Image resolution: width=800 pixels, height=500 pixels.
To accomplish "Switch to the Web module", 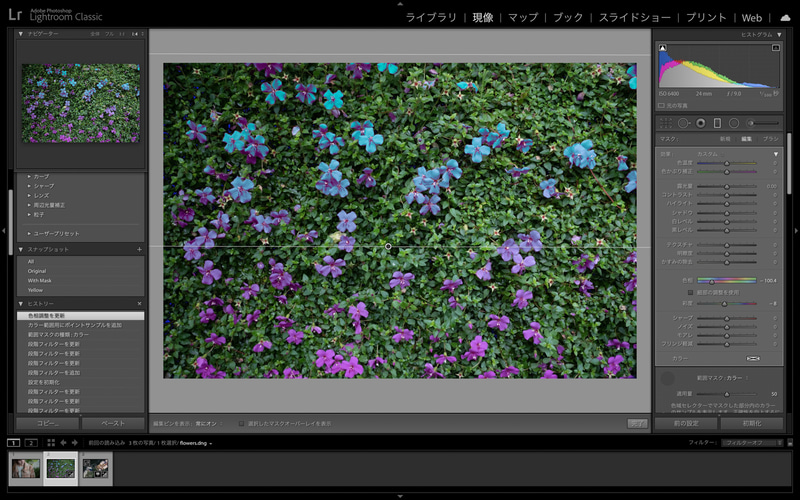I will 752,18.
